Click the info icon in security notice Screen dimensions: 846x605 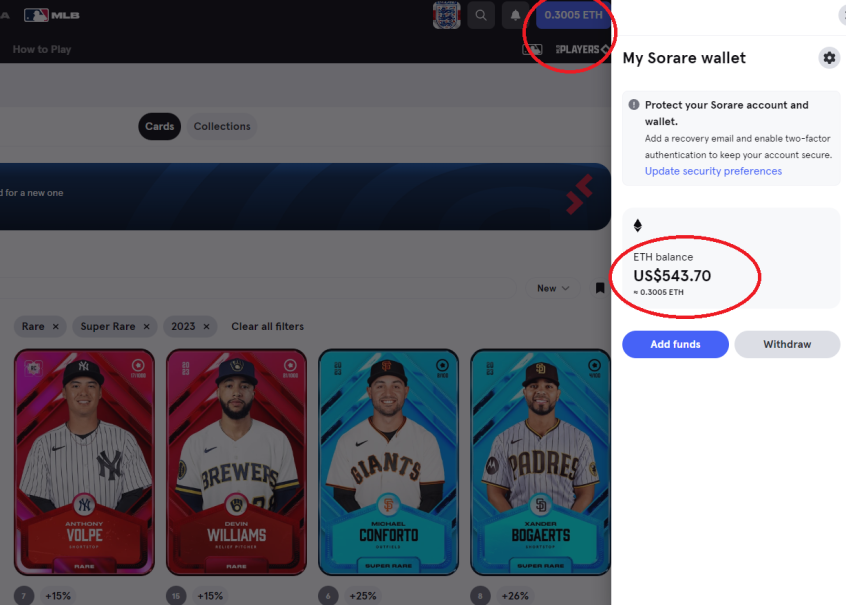tap(634, 105)
